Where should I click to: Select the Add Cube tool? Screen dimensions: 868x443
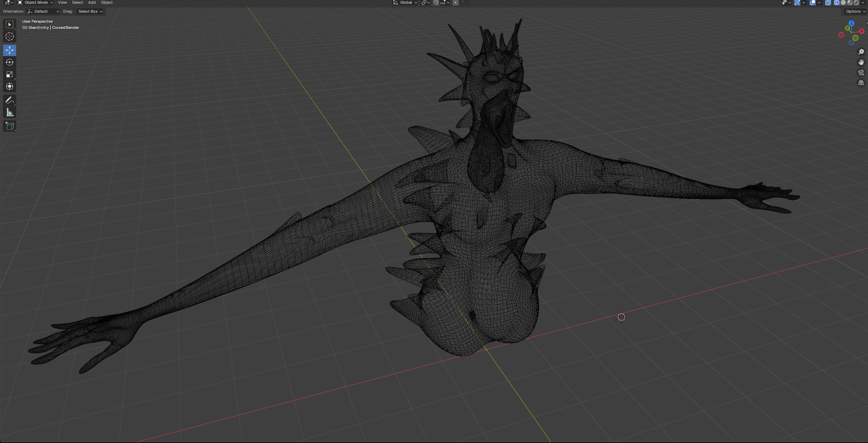point(10,126)
